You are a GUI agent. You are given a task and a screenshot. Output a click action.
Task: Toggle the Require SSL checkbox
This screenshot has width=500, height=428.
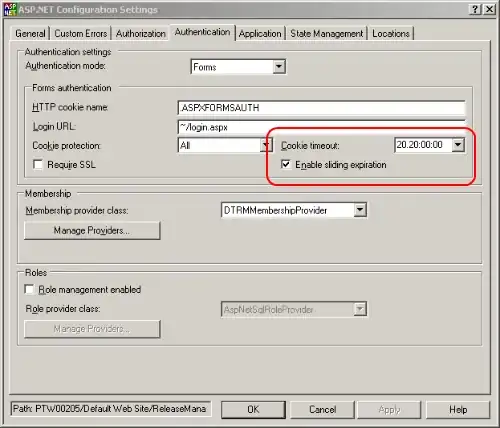click(x=38, y=165)
